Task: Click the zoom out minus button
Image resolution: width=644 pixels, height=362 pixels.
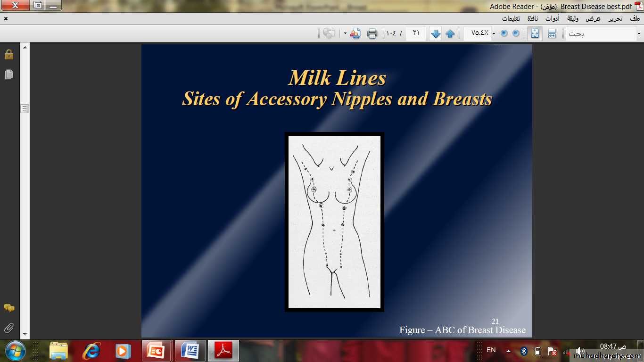Action: (516, 33)
